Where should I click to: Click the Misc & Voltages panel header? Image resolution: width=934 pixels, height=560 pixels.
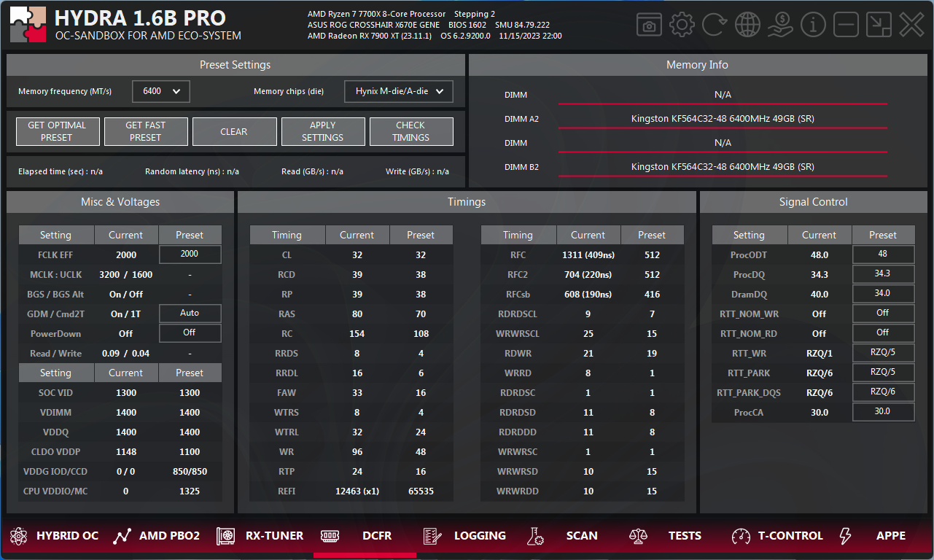pos(120,202)
